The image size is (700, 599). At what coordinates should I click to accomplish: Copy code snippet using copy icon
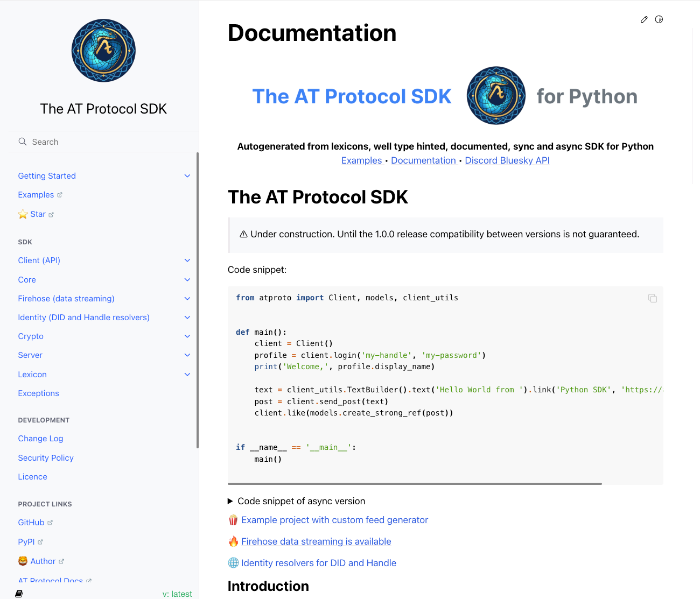[x=653, y=298]
